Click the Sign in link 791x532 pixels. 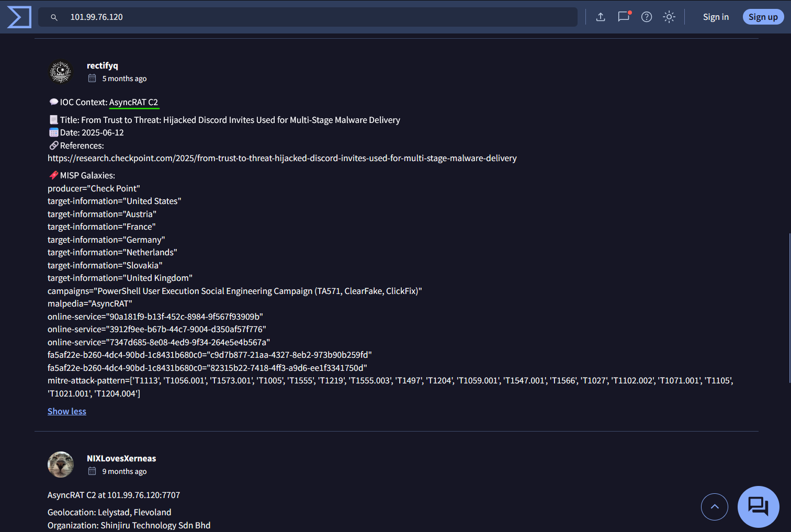[x=716, y=17]
